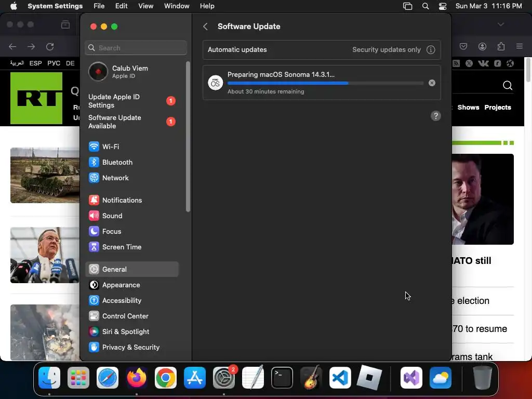Open the View menu
Image resolution: width=532 pixels, height=399 pixels.
145,6
